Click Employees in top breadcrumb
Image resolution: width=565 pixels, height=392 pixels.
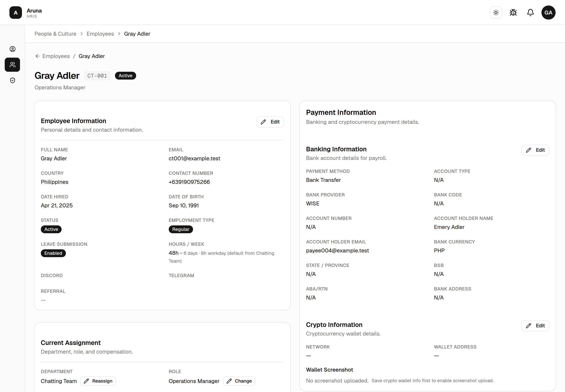pyautogui.click(x=100, y=34)
